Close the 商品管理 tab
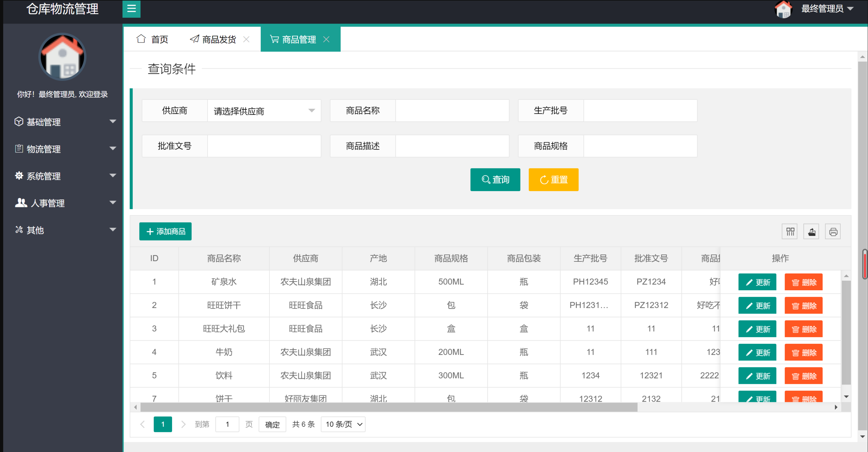 coord(326,40)
